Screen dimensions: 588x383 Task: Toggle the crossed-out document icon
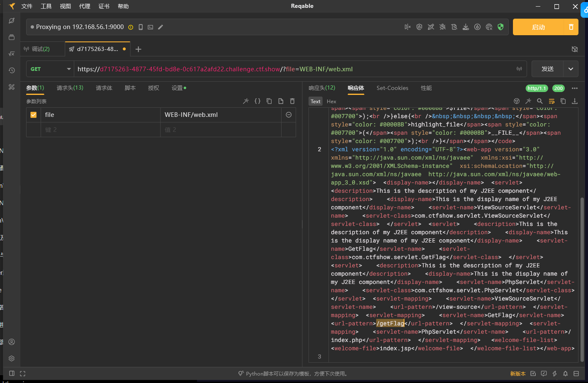click(454, 27)
